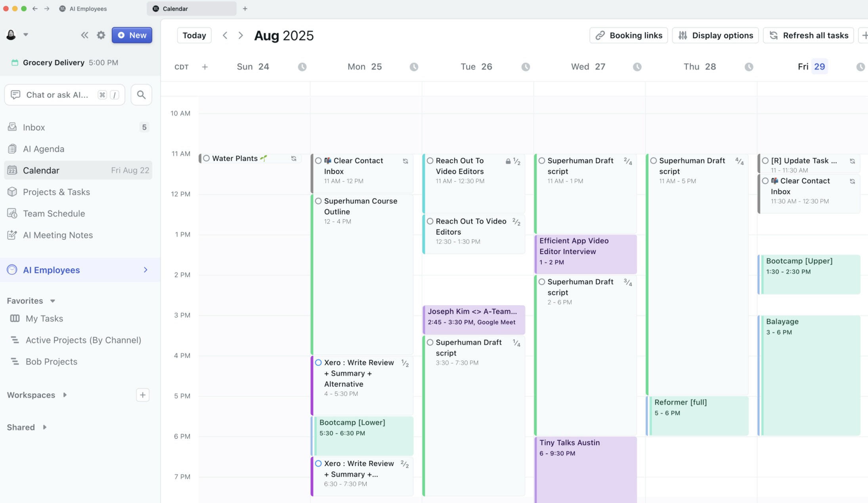Click the Team Schedule icon
The height and width of the screenshot is (503, 868).
(12, 213)
